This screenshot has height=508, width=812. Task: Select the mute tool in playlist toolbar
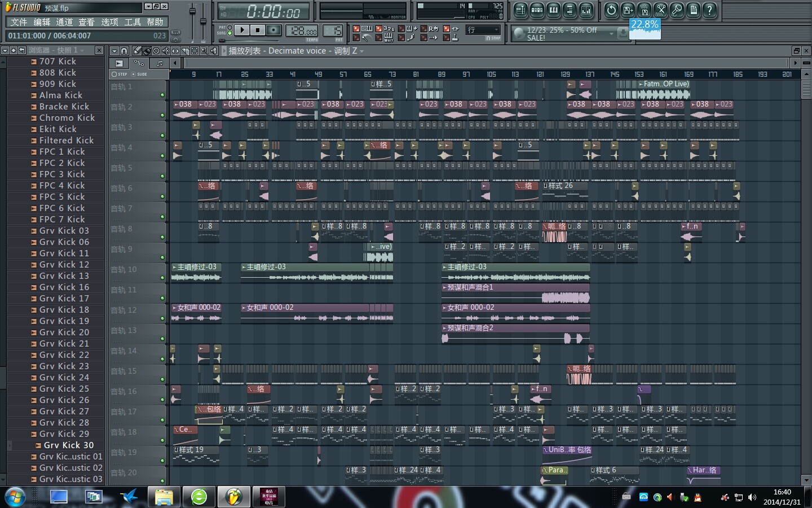pos(166,51)
